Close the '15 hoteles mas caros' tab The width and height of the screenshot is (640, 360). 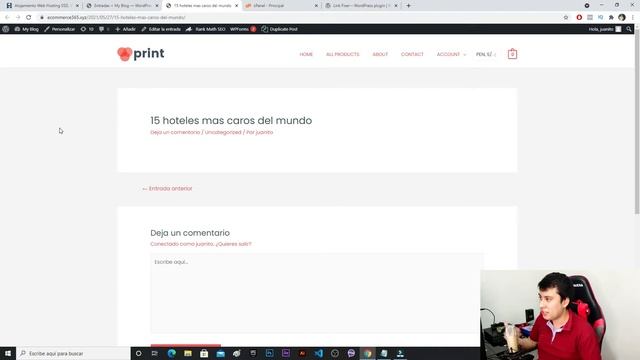coord(236,6)
